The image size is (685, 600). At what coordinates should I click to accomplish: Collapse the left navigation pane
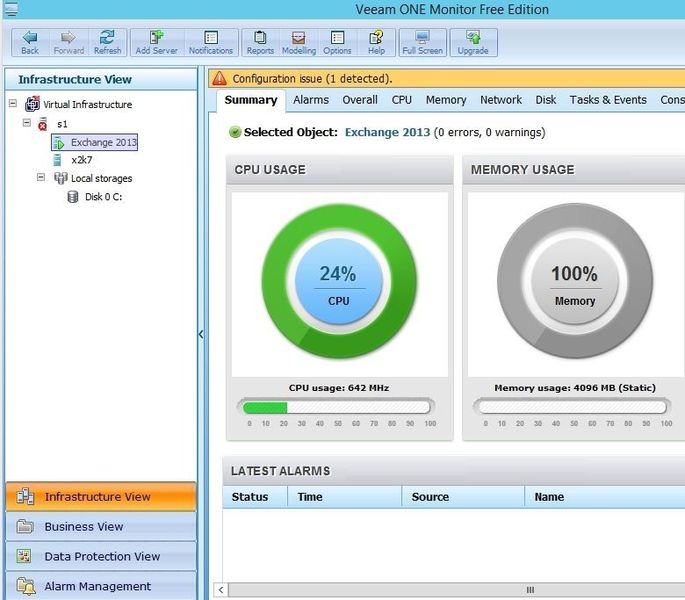click(201, 334)
